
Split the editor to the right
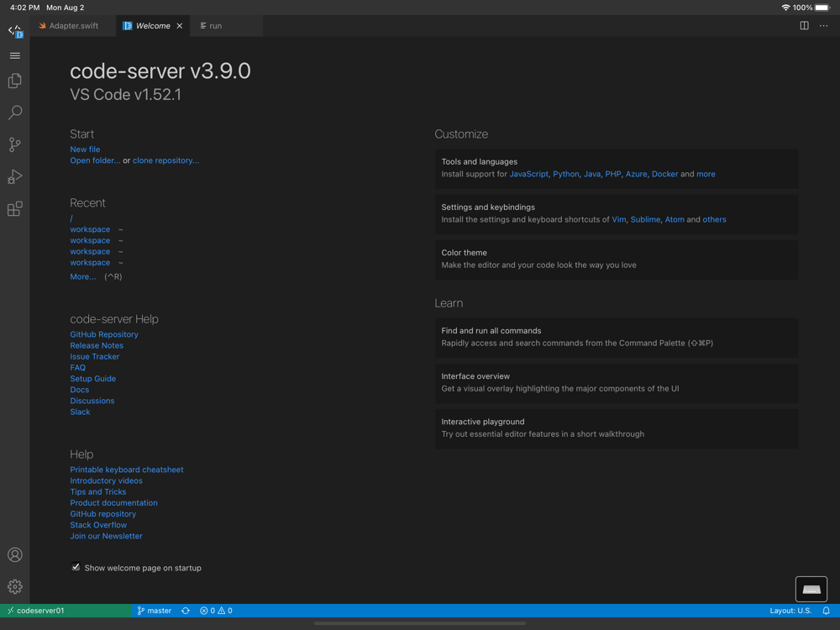[x=804, y=26]
